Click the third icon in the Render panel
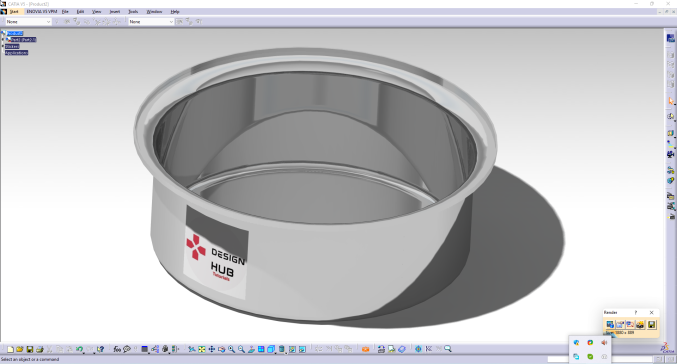This screenshot has height=364, width=677. 630,325
